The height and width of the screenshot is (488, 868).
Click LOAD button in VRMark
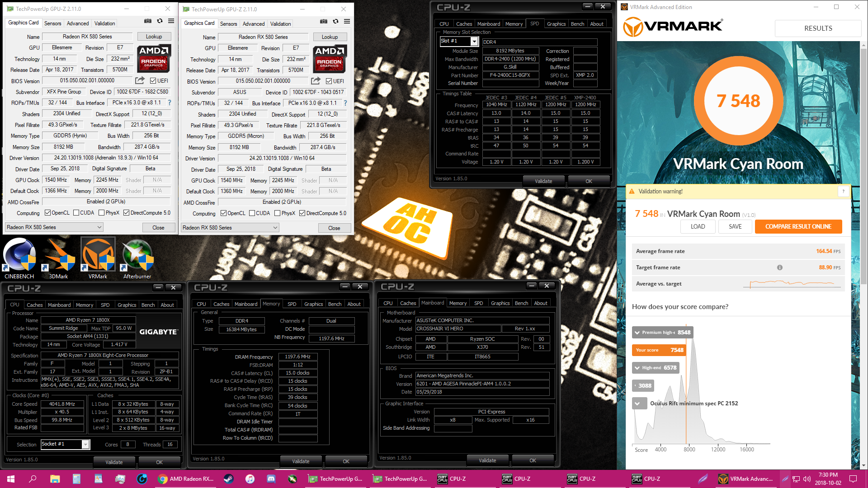[x=698, y=226]
